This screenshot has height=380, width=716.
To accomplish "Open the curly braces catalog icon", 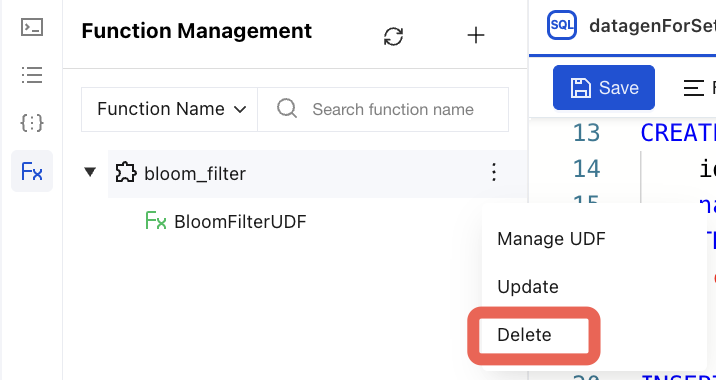I will 32,122.
